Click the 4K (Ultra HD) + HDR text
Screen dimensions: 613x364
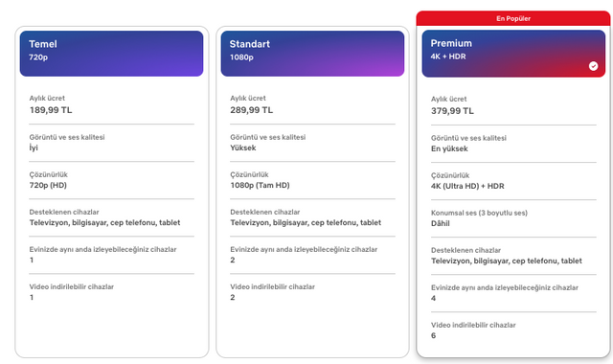(467, 186)
